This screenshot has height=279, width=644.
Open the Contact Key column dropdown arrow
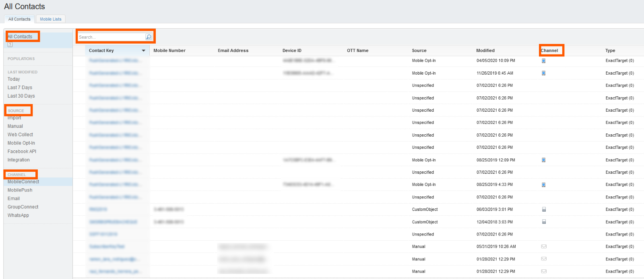(x=143, y=51)
